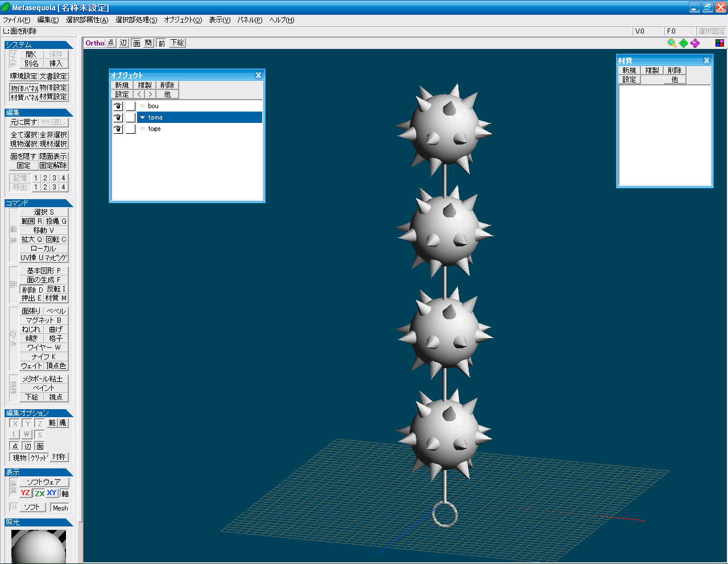Viewport: 728px width, 564px height.
Task: Collapse the toge object triangle
Action: (x=142, y=129)
